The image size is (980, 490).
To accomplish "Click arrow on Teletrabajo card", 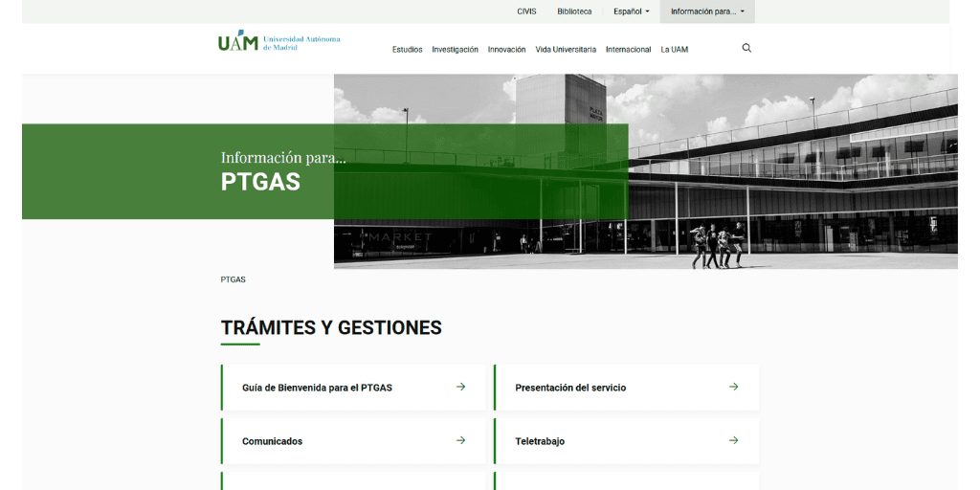I will coord(734,440).
